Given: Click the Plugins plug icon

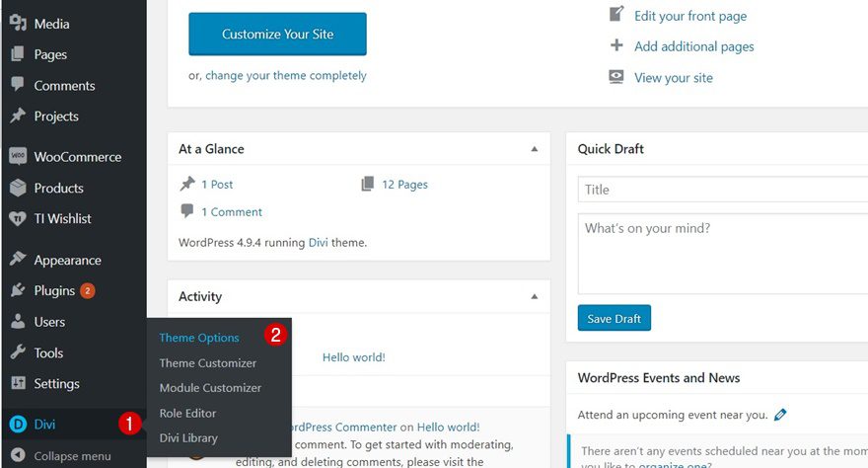Looking at the screenshot, I should 17,291.
